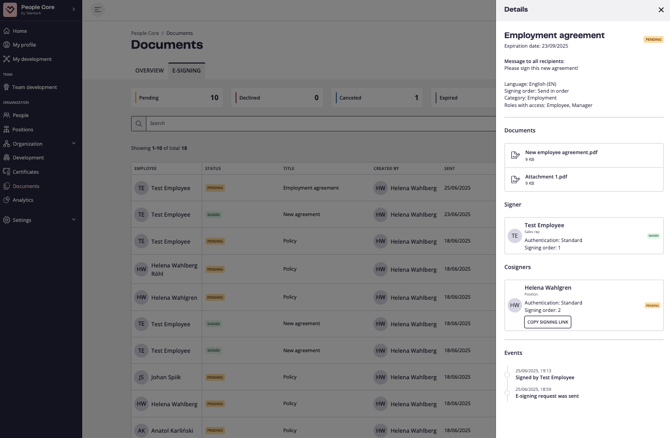
Task: Click into the documents Search field
Action: [300, 124]
